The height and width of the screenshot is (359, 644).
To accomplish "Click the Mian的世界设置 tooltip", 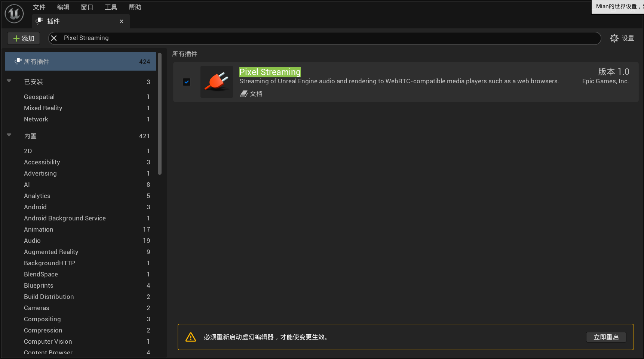I will [x=618, y=7].
